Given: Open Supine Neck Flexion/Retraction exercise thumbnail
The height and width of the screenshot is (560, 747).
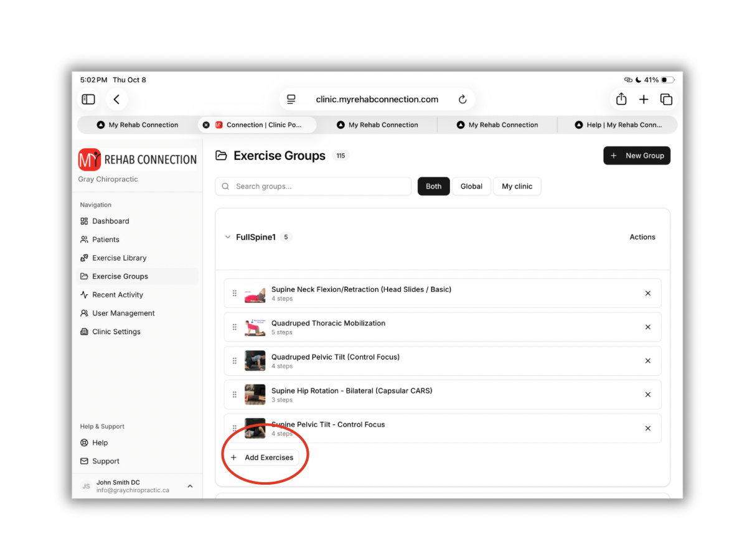Looking at the screenshot, I should click(255, 293).
